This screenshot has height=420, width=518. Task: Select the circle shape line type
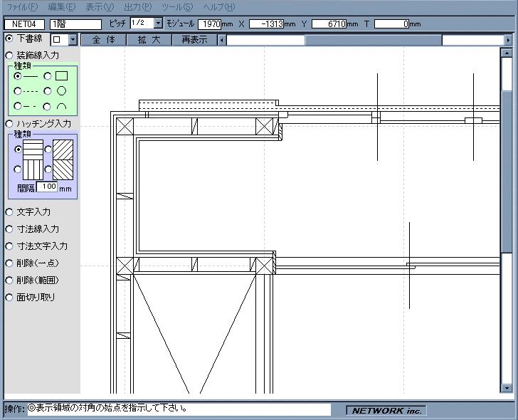coord(48,91)
